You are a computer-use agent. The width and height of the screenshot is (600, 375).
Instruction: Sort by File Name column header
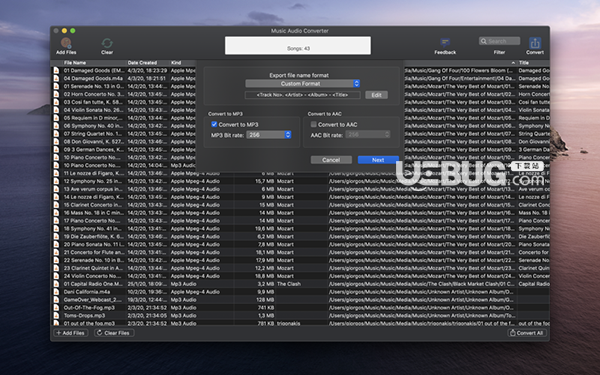click(75, 63)
